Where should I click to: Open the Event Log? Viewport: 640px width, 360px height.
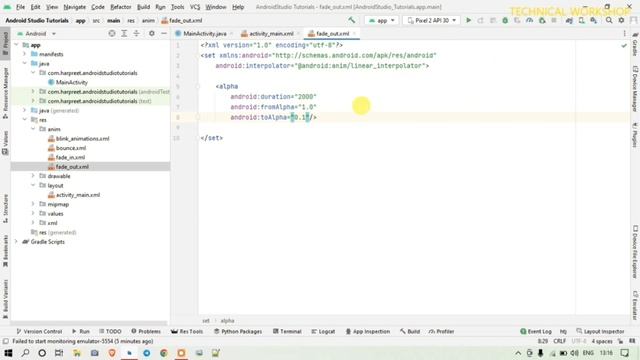(536, 331)
